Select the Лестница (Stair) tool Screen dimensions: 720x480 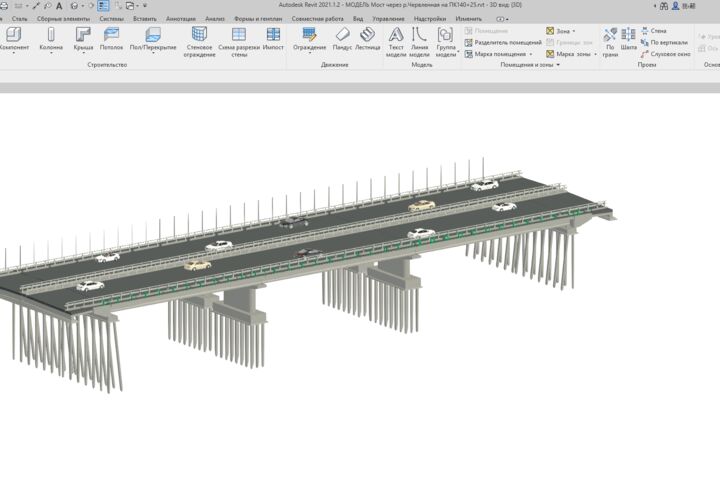pyautogui.click(x=367, y=39)
